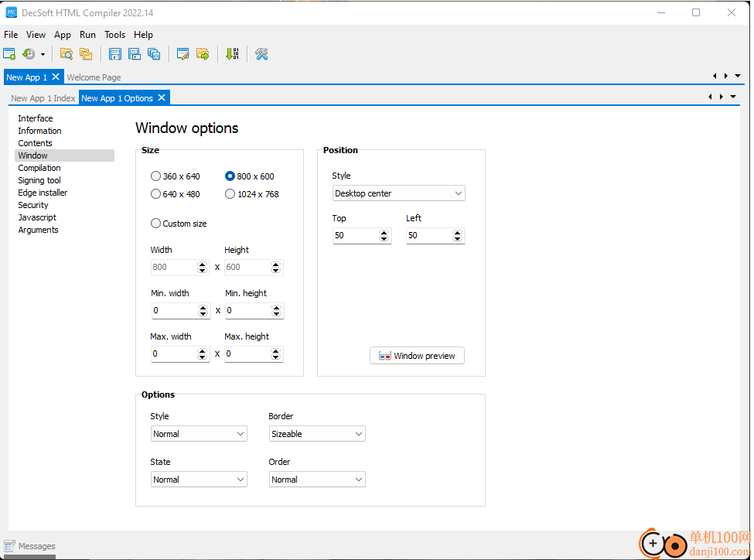The image size is (754, 560).
Task: Switch to the Welcome Page tab
Action: point(94,77)
